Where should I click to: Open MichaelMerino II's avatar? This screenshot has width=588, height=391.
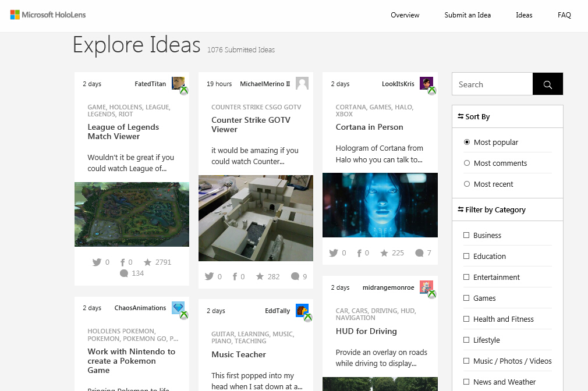[x=302, y=83]
